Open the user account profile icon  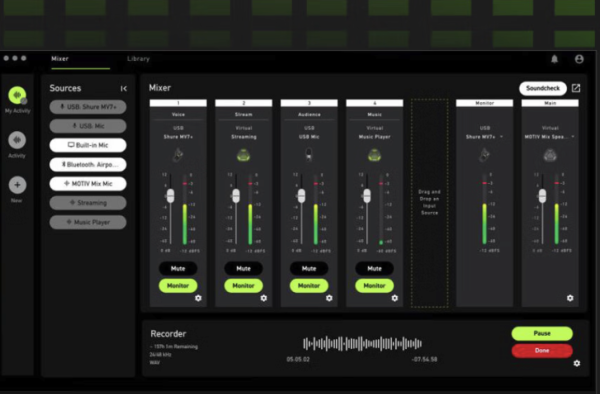tap(579, 59)
